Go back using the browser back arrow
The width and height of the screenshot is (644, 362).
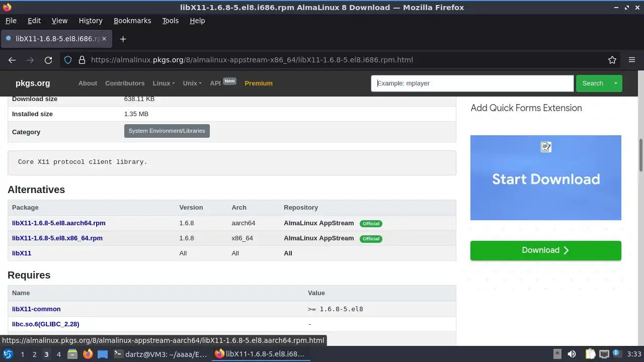tap(12, 60)
